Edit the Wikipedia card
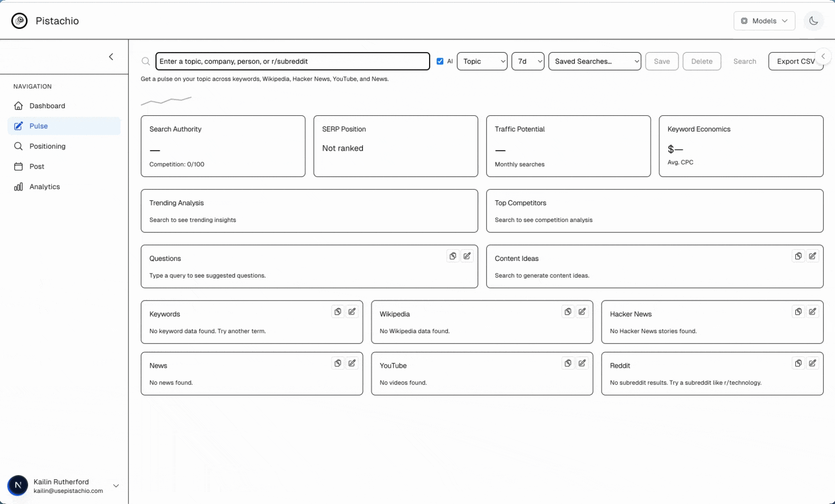835x504 pixels. point(582,311)
